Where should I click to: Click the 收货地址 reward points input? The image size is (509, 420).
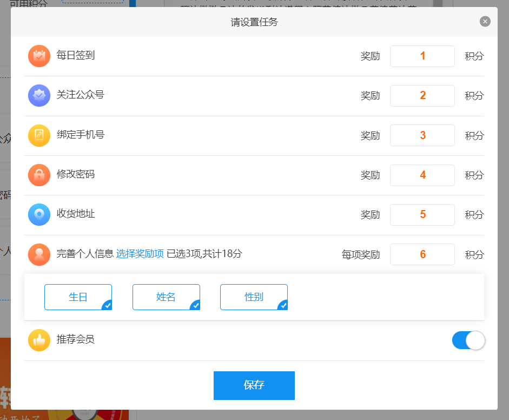(422, 215)
